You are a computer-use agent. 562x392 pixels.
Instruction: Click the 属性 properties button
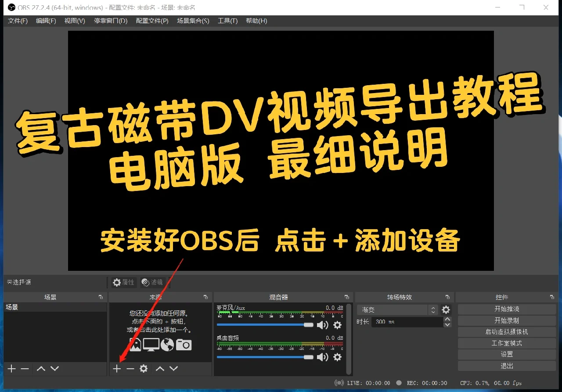tap(123, 282)
